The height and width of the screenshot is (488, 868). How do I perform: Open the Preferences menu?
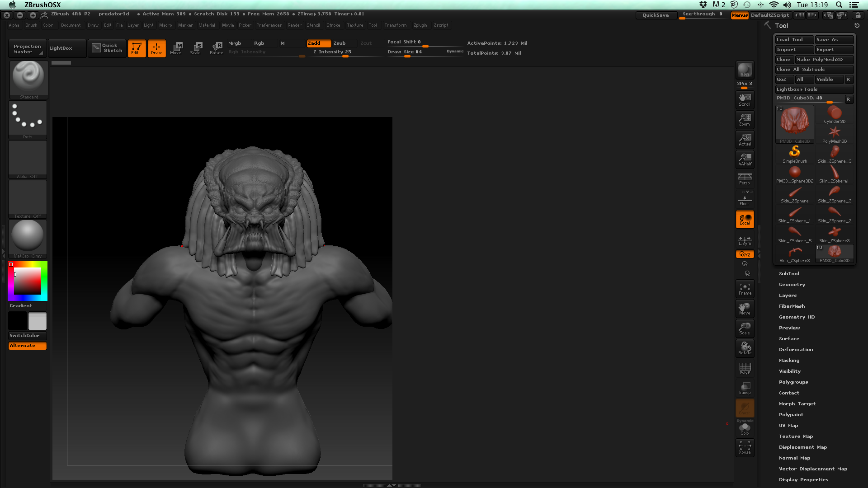(269, 25)
